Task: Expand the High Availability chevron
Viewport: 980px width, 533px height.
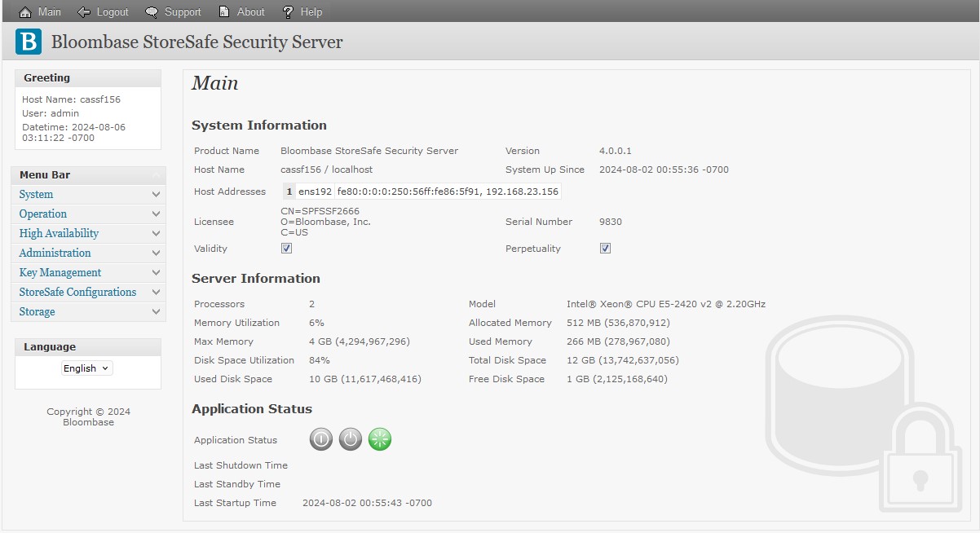Action: click(x=156, y=233)
